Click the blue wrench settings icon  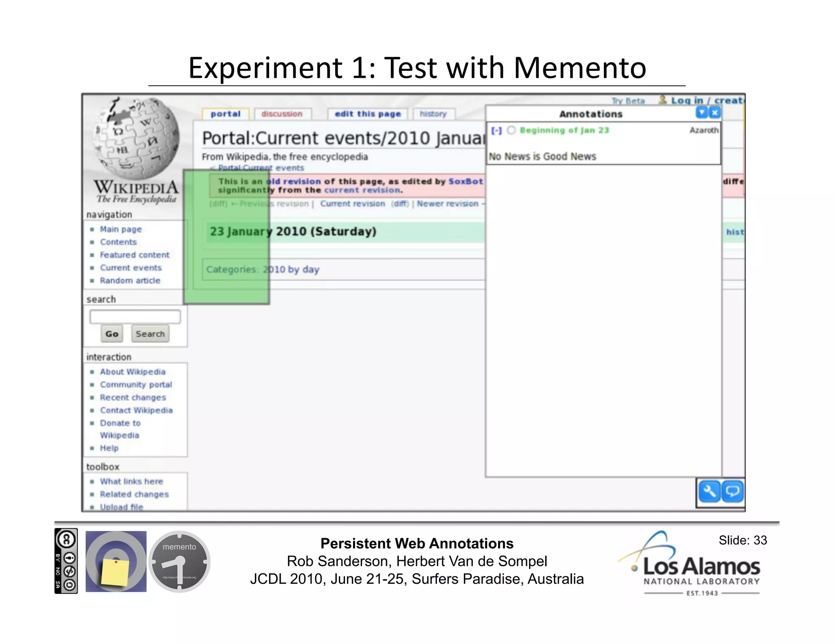click(x=709, y=491)
